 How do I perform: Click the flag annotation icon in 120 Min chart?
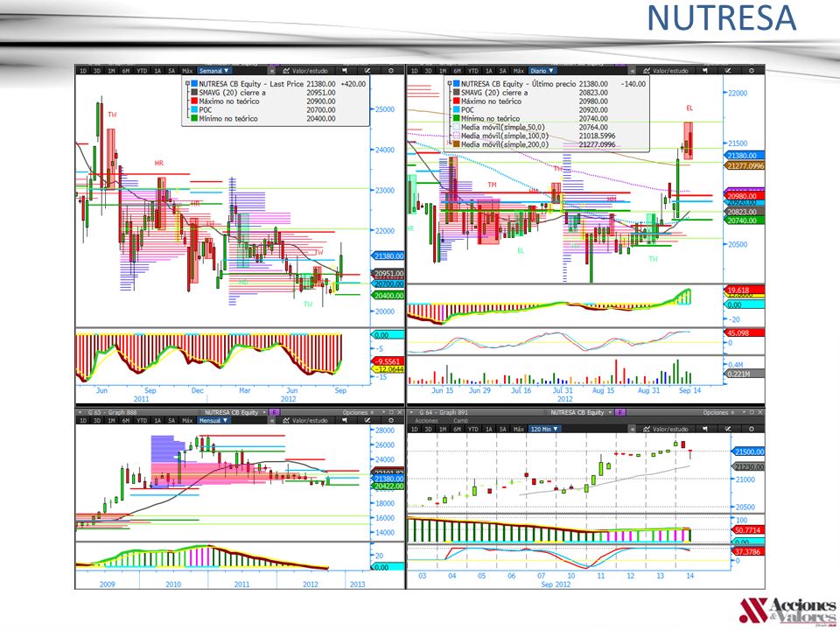704,429
